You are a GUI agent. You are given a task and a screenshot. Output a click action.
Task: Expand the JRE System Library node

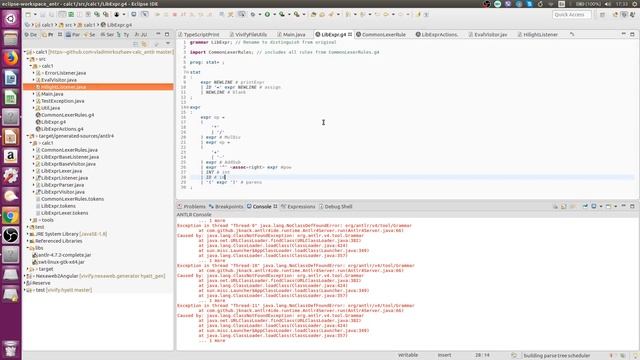28,234
